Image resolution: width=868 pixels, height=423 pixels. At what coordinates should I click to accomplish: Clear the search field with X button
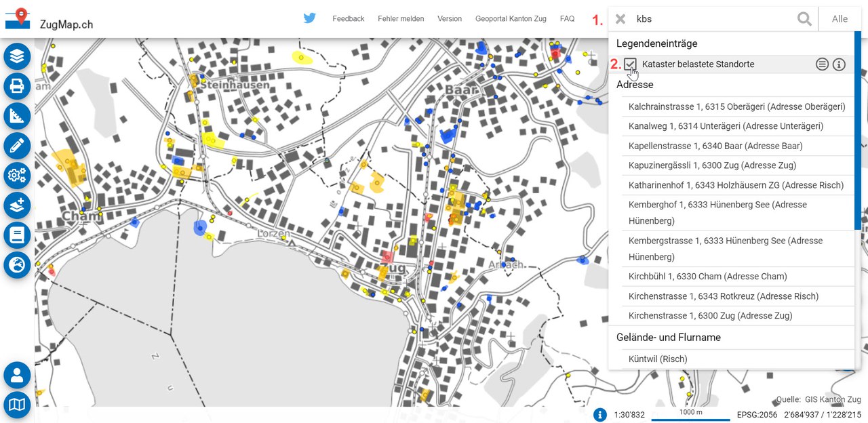point(620,19)
